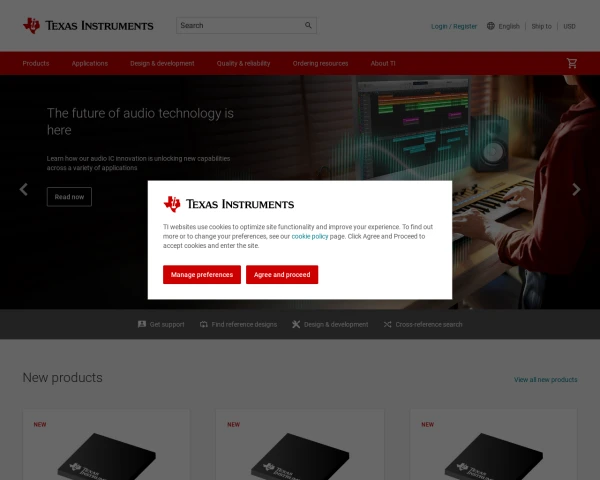The height and width of the screenshot is (480, 600).
Task: Select English language option
Action: click(509, 26)
